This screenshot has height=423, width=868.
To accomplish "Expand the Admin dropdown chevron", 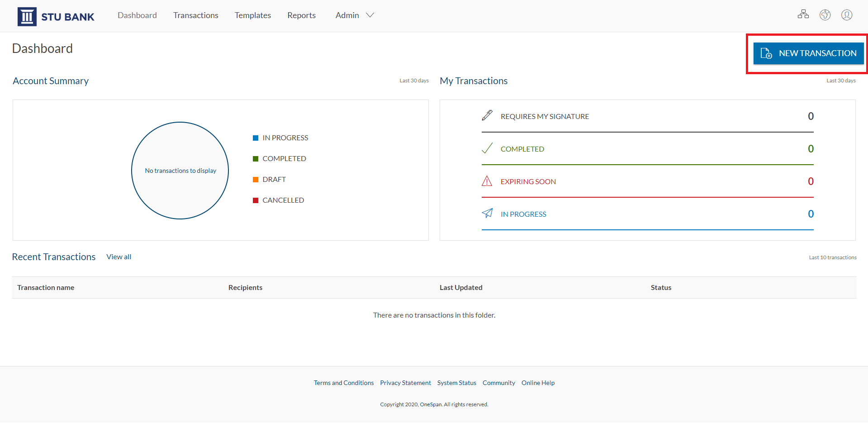I will [370, 15].
